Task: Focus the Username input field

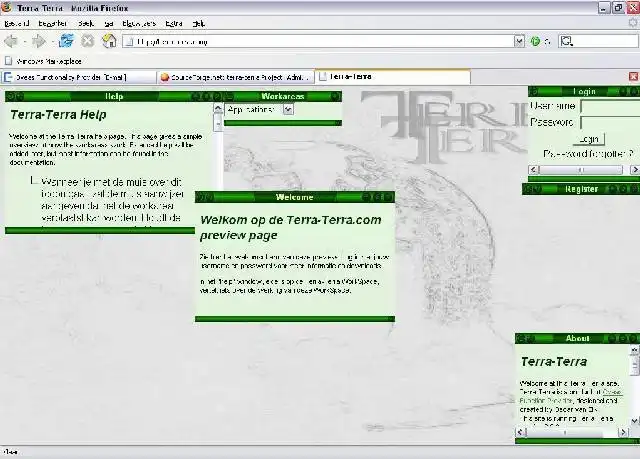Action: (x=610, y=107)
